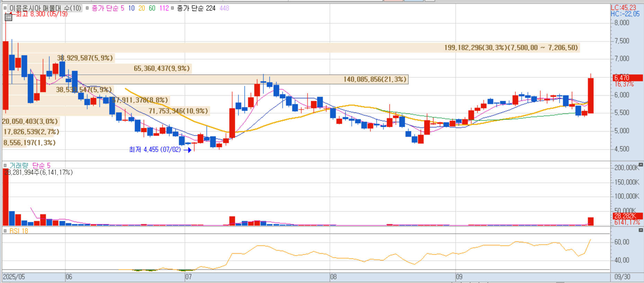Image resolution: width=644 pixels, height=283 pixels.
Task: Click the 4,500 price axis label
Action: click(x=622, y=149)
